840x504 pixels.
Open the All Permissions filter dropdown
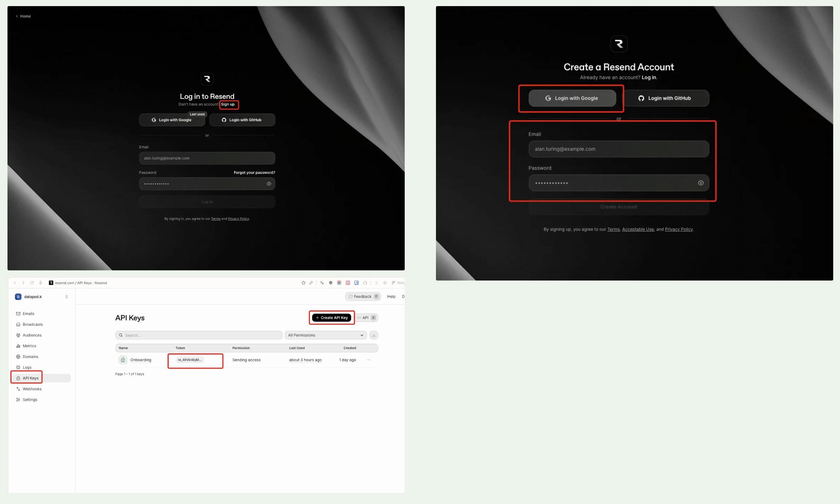tap(326, 335)
